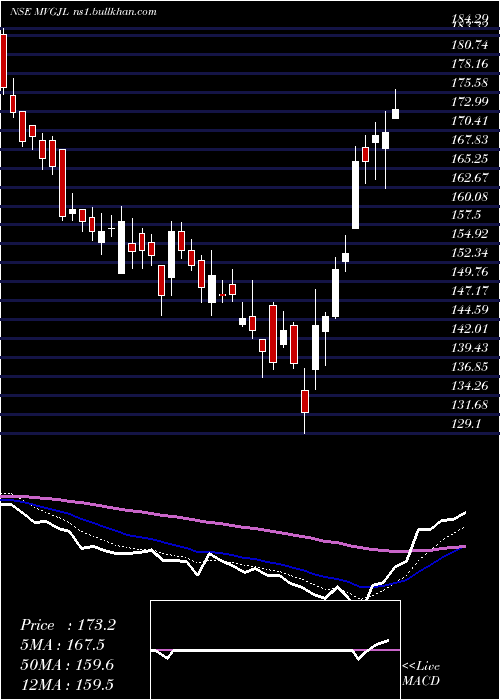Click the 154.92 price axis label
500x700 pixels.
[x=470, y=234]
